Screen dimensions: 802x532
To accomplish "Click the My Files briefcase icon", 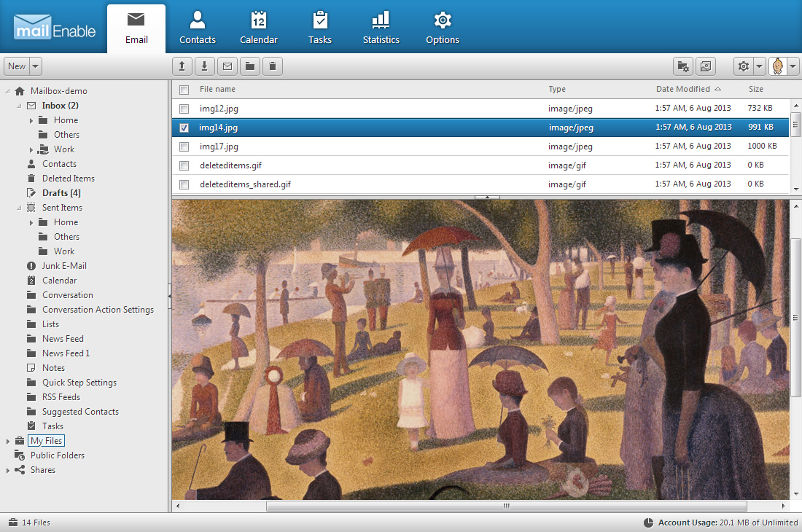I will click(x=20, y=440).
